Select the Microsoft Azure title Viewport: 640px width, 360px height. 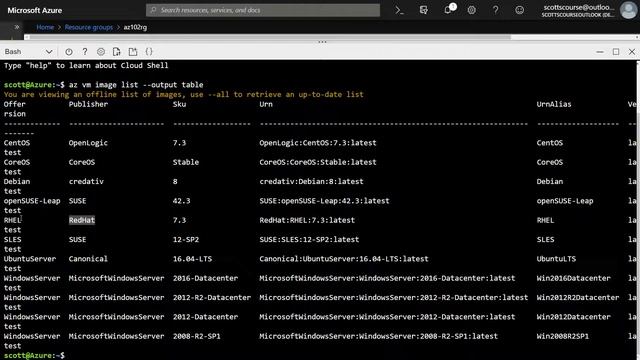pos(35,10)
